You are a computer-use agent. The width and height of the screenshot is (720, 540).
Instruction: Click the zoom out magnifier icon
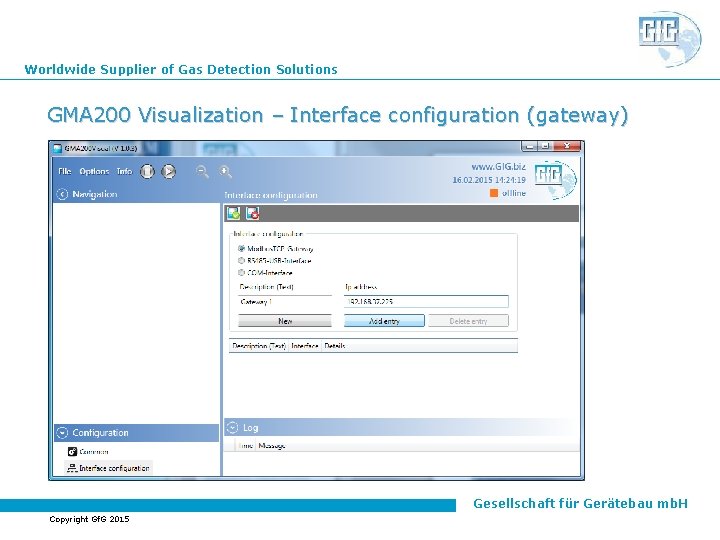click(x=202, y=172)
